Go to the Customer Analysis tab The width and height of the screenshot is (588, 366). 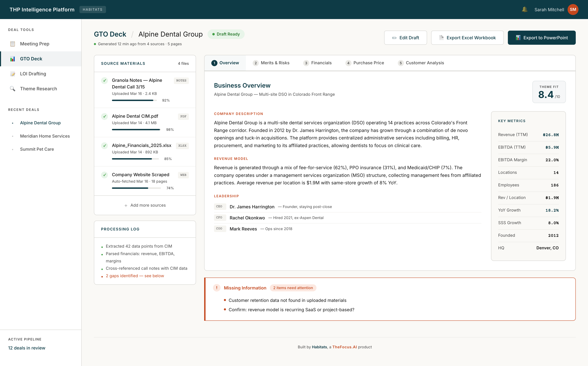coord(421,63)
